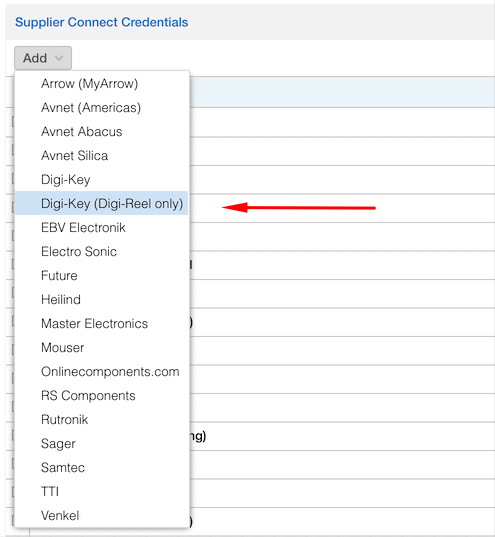The height and width of the screenshot is (537, 495).
Task: Open the Add supplier dropdown button
Action: click(x=43, y=58)
